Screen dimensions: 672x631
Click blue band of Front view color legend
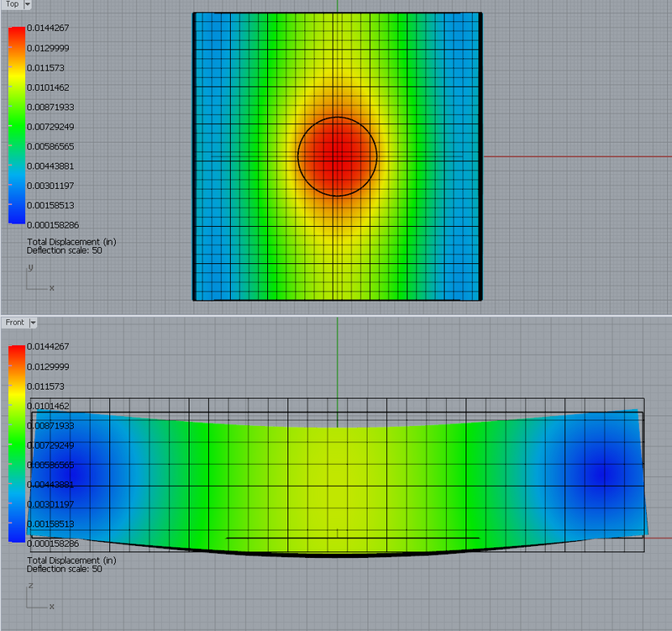pyautogui.click(x=16, y=528)
